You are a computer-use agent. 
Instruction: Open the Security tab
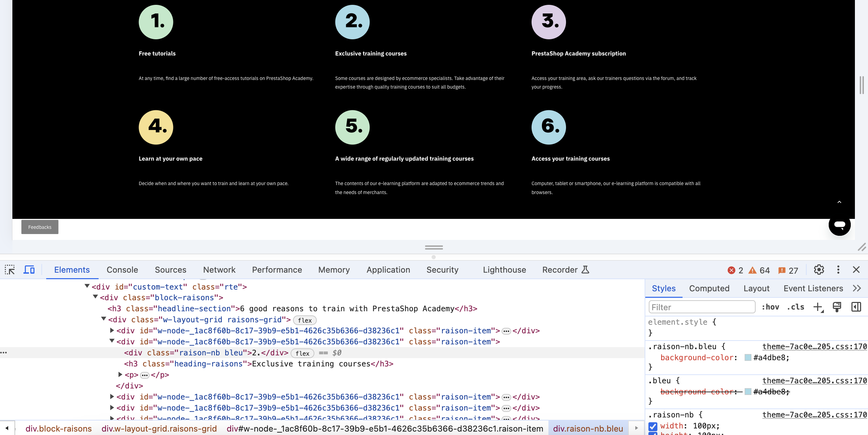(x=442, y=270)
